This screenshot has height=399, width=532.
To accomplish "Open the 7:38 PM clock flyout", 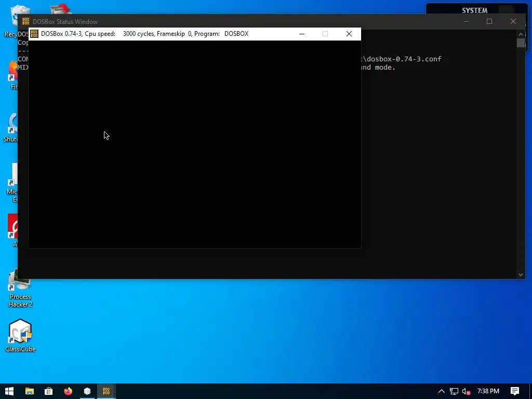I will (488, 391).
